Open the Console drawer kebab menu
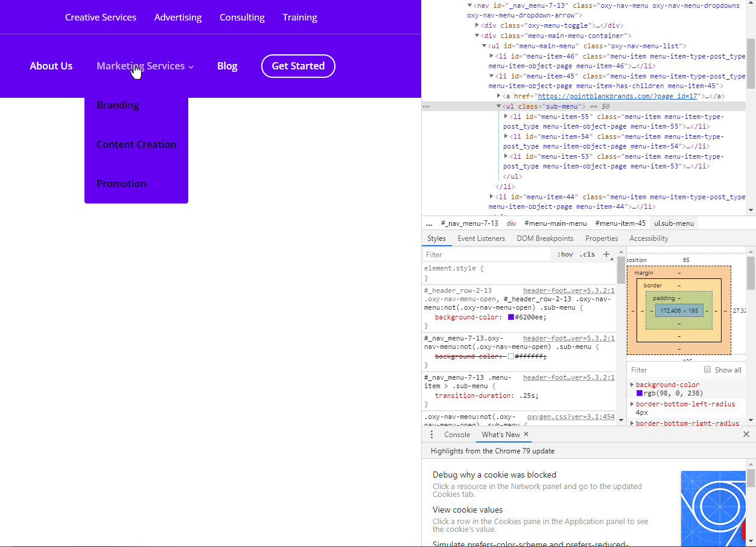 (x=431, y=434)
